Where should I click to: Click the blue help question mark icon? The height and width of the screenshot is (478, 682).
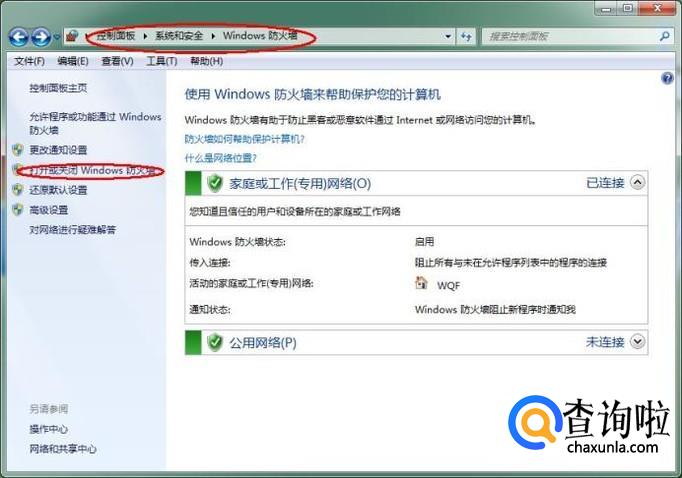tap(667, 78)
